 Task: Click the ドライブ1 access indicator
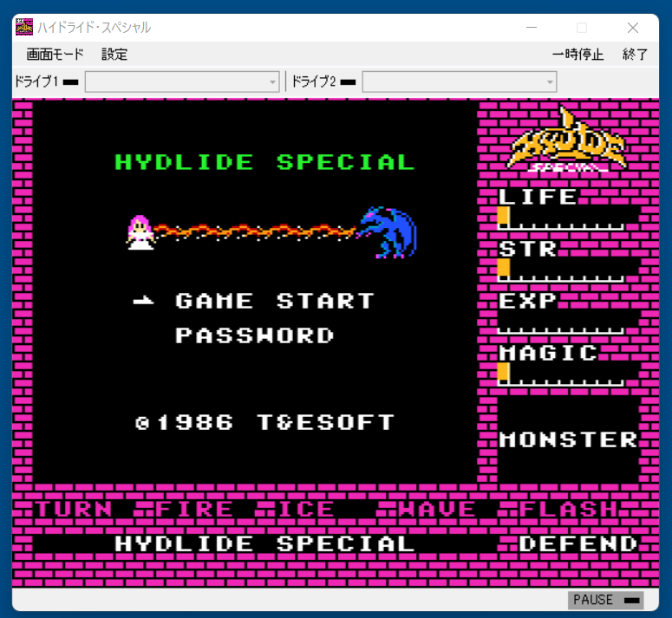[71, 81]
